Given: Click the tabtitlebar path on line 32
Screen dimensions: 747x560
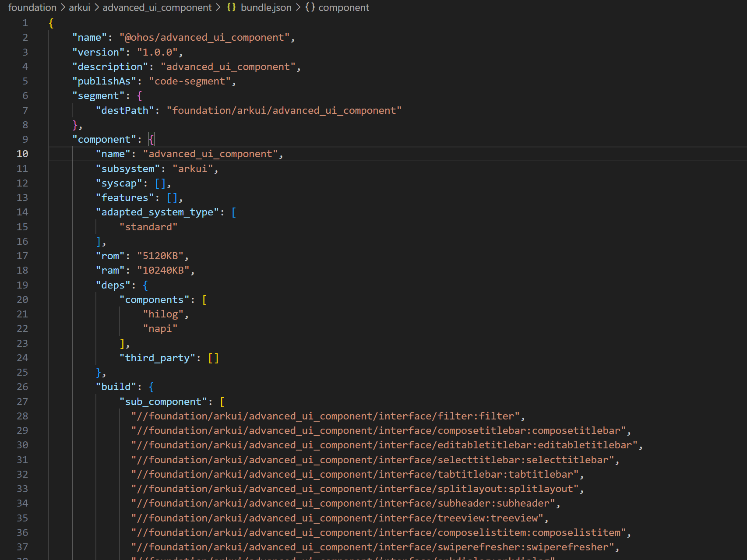Looking at the screenshot, I should (x=355, y=475).
